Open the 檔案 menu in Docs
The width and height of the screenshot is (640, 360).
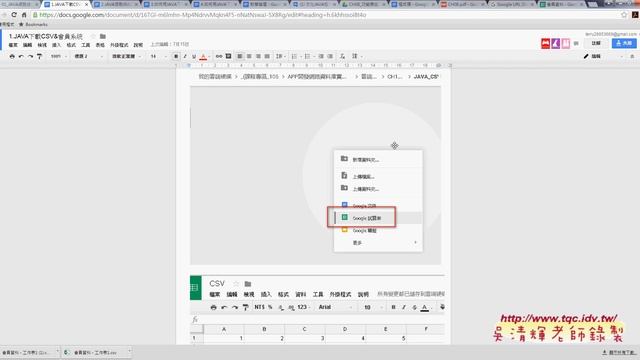(13, 45)
